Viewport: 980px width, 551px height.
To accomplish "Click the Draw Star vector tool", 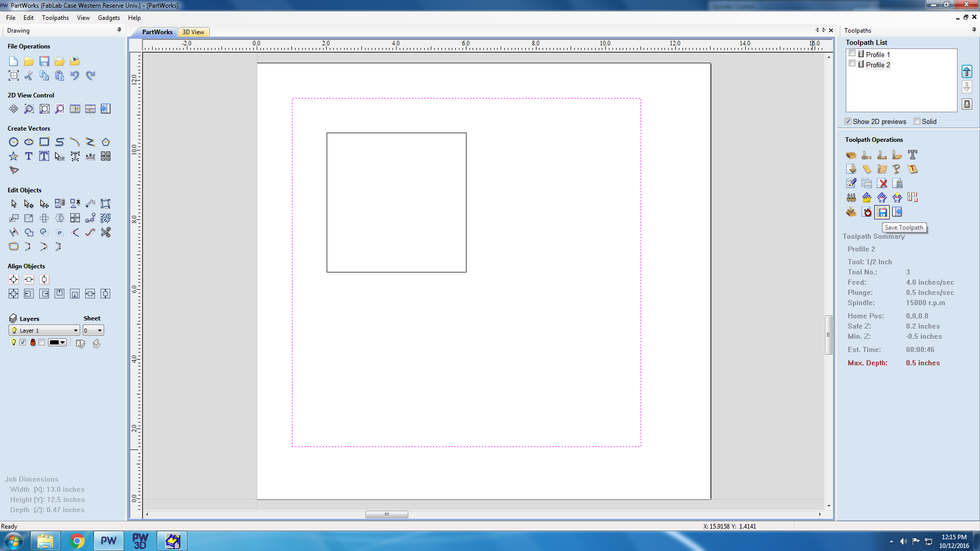I will click(14, 157).
